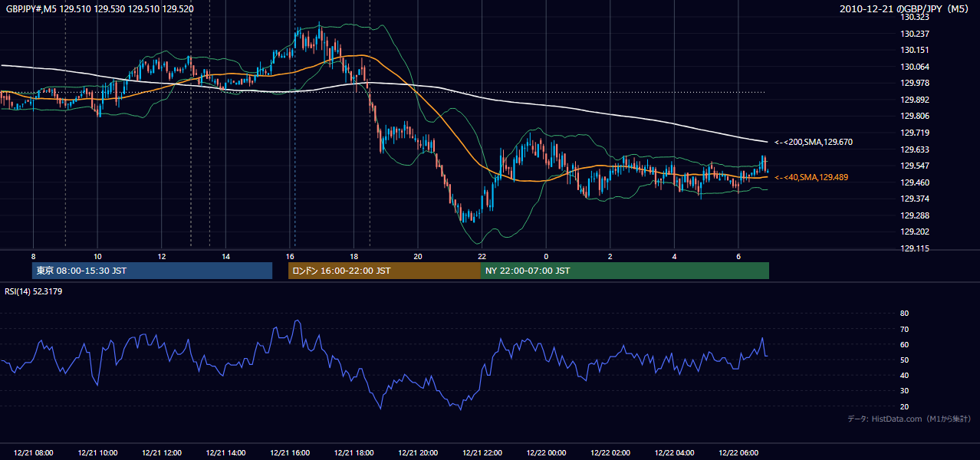Click the 12/21 20:00 bottom time label
Image resolution: width=980 pixels, height=460 pixels.
[418, 453]
